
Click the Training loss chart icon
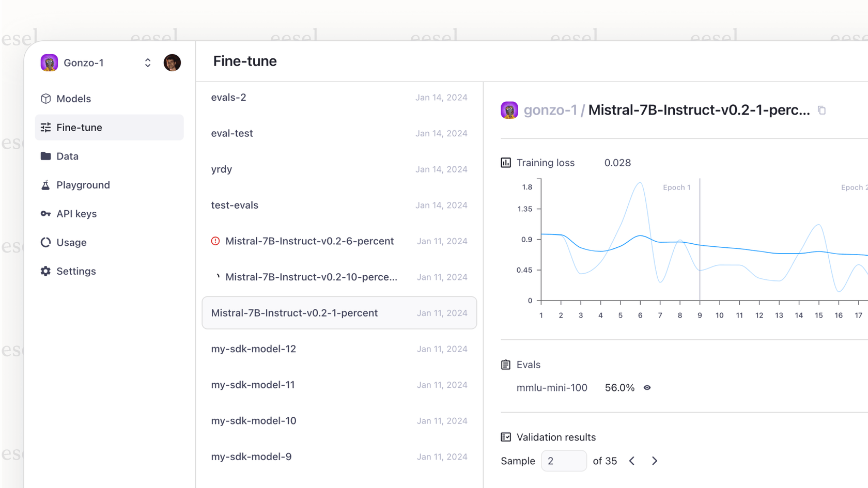(505, 162)
